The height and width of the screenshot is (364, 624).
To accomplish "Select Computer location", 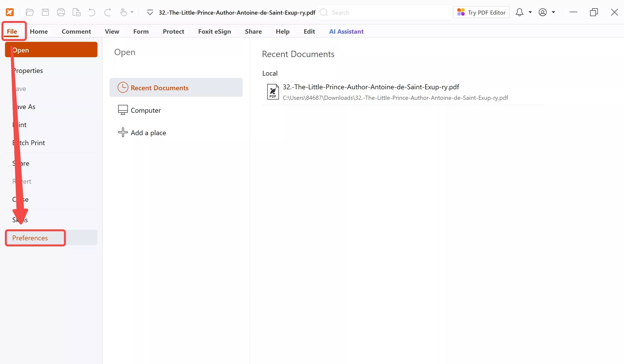I will (x=176, y=110).
